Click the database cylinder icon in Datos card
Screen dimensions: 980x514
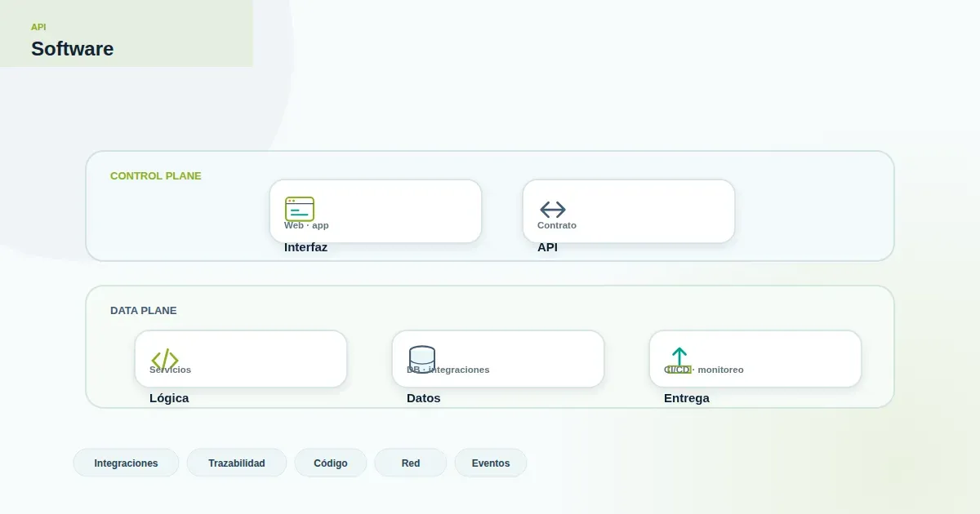tap(422, 360)
